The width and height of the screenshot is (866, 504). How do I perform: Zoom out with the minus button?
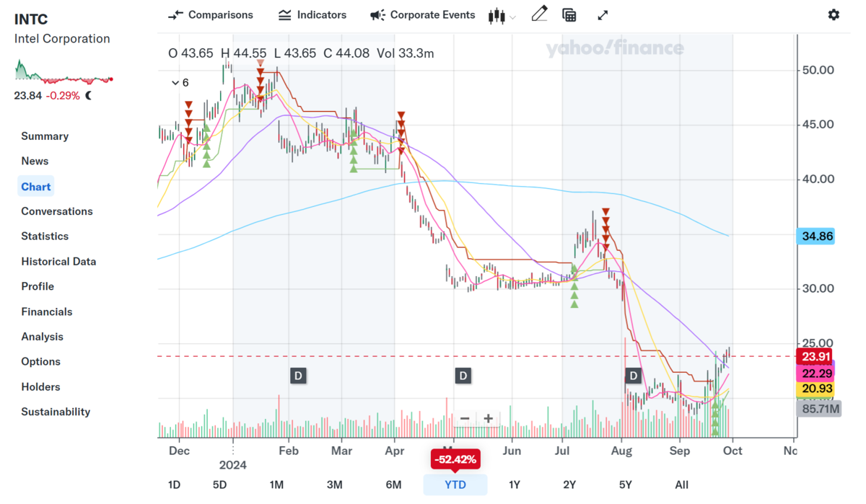[x=465, y=418]
